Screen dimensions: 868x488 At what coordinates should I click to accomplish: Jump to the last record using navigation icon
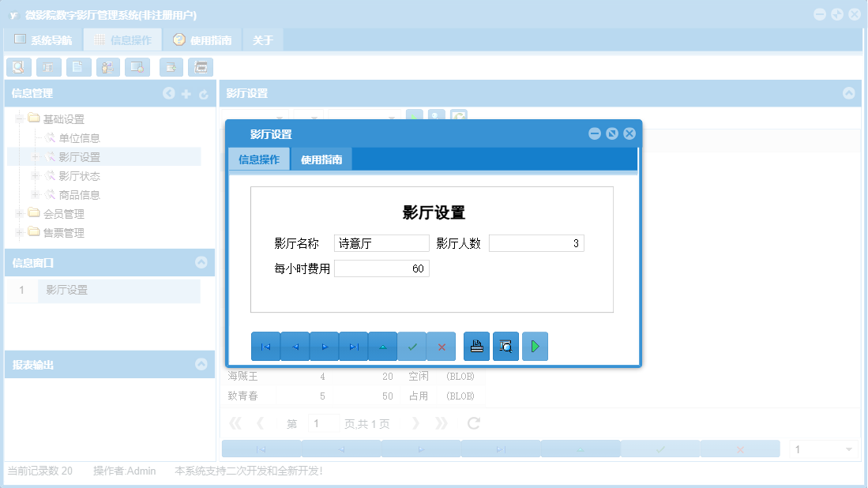coord(353,346)
